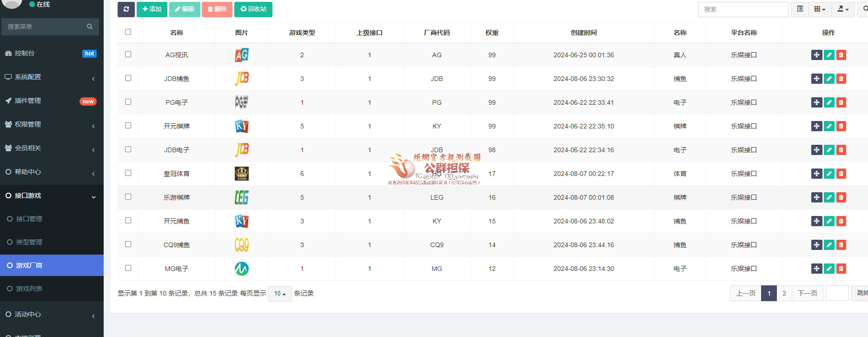Click the refresh icon button in toolbar
The image size is (868, 337).
126,9
